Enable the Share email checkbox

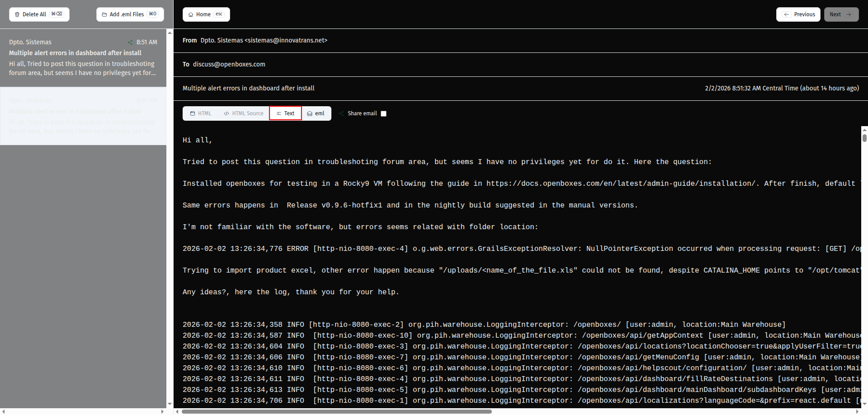(x=383, y=114)
